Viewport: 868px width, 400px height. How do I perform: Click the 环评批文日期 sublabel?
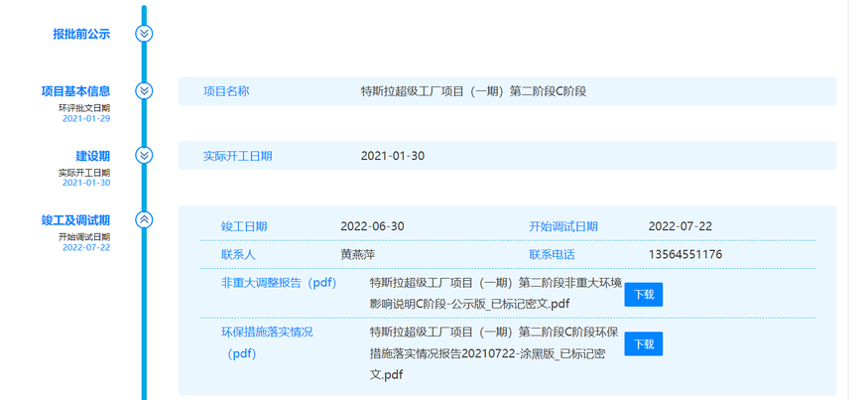pos(84,108)
